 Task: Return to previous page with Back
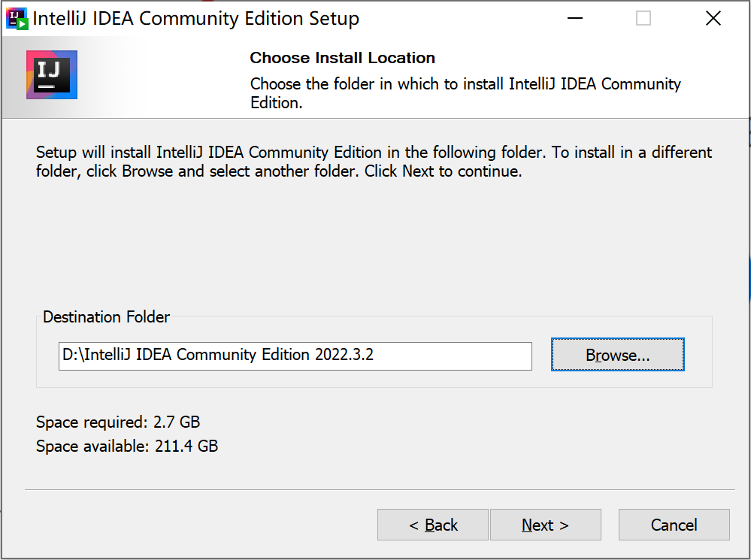[x=432, y=525]
